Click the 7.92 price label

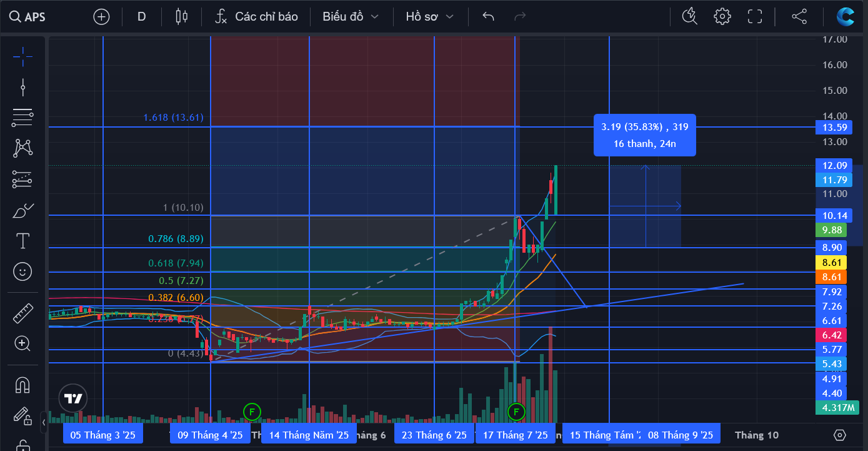pos(832,291)
